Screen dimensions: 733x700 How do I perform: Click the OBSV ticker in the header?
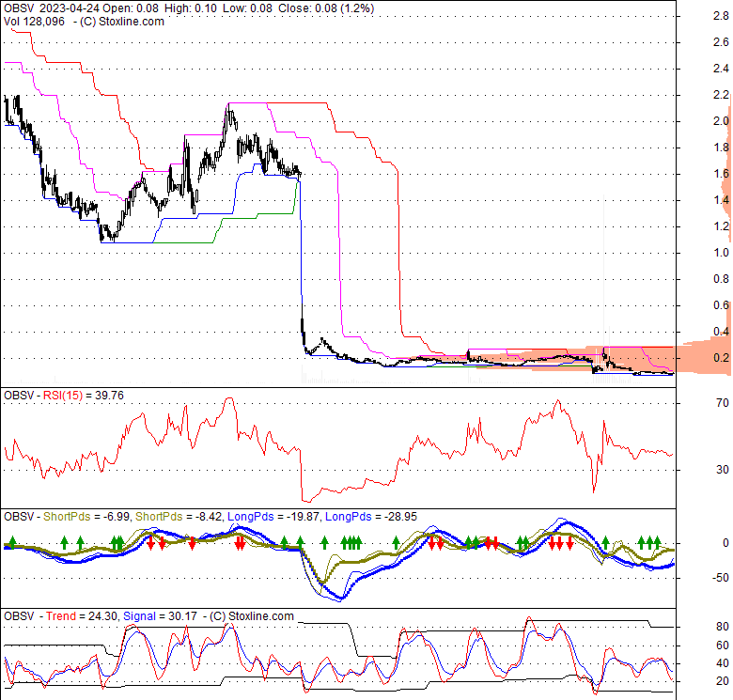[19, 8]
